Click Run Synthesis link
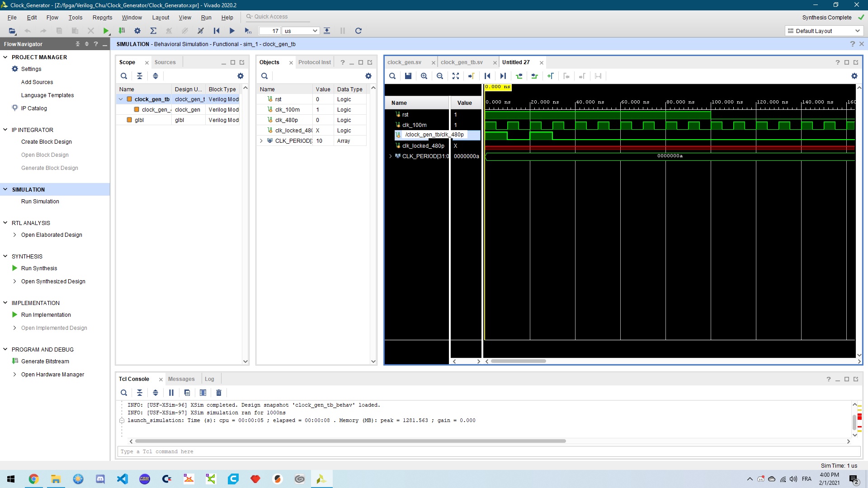868x488 pixels. [39, 268]
